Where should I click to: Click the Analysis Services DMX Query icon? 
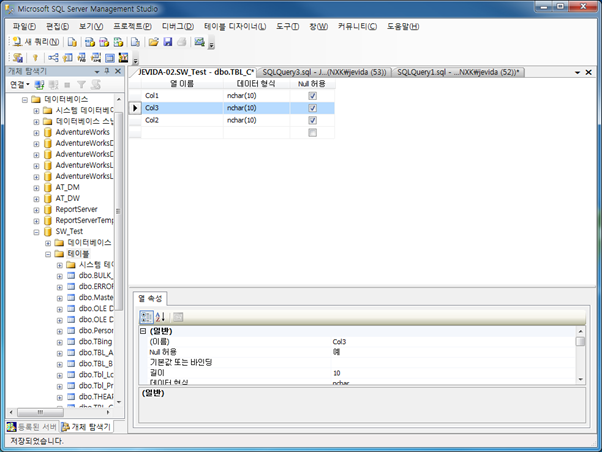point(104,42)
